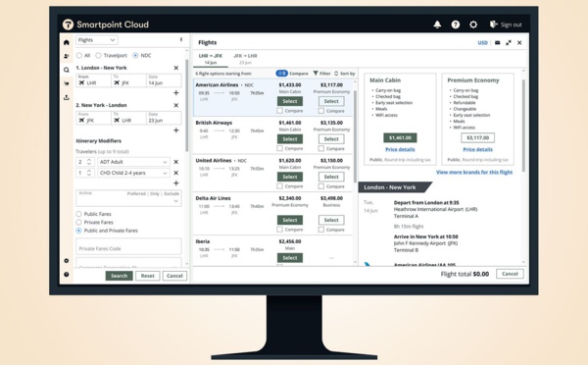Adjust the child traveler count stepper
Viewport: 588px width, 365px height.
pos(89,173)
